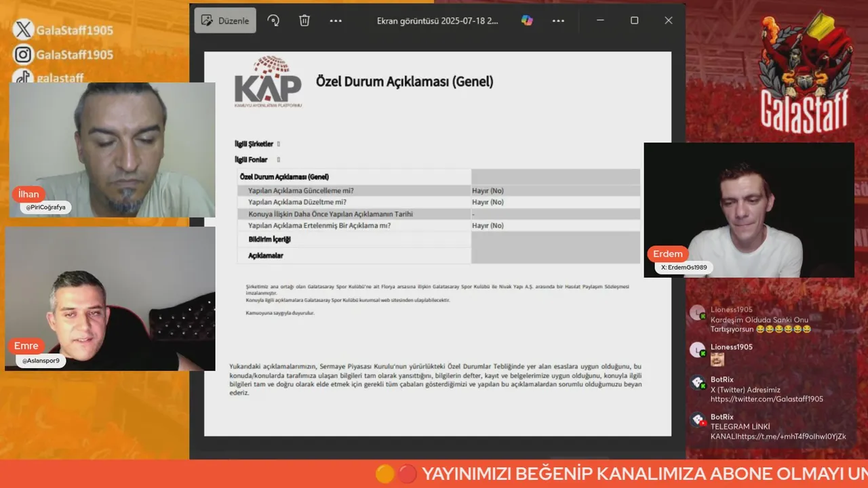Close the Photos viewer window
Image resolution: width=868 pixels, height=488 pixels.
[669, 20]
